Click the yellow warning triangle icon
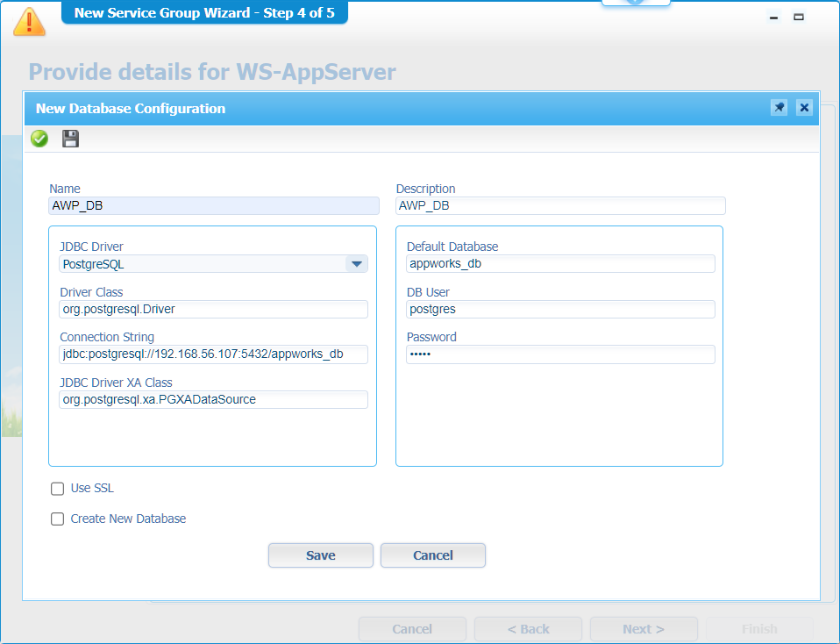840x644 pixels. (x=30, y=19)
